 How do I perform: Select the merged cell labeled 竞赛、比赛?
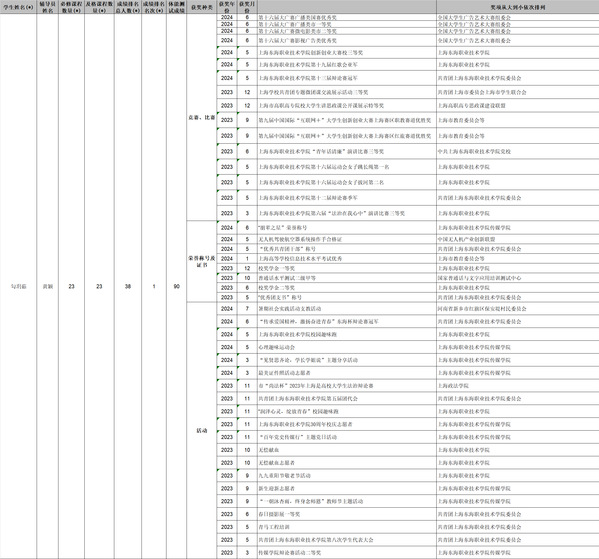tap(202, 117)
